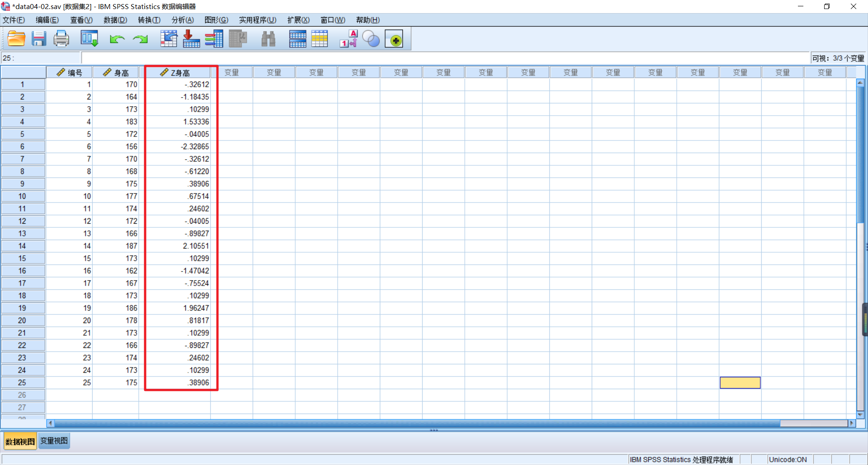Open the 数据(D) menu
Viewport: 868px width, 465px height.
pyautogui.click(x=115, y=20)
